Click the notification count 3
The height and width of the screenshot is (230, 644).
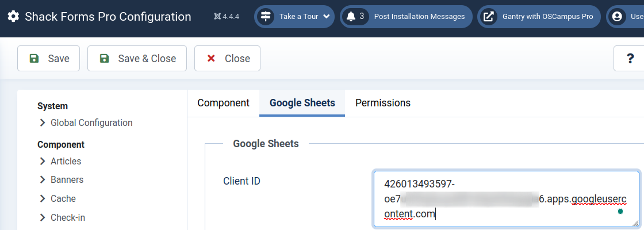point(362,17)
